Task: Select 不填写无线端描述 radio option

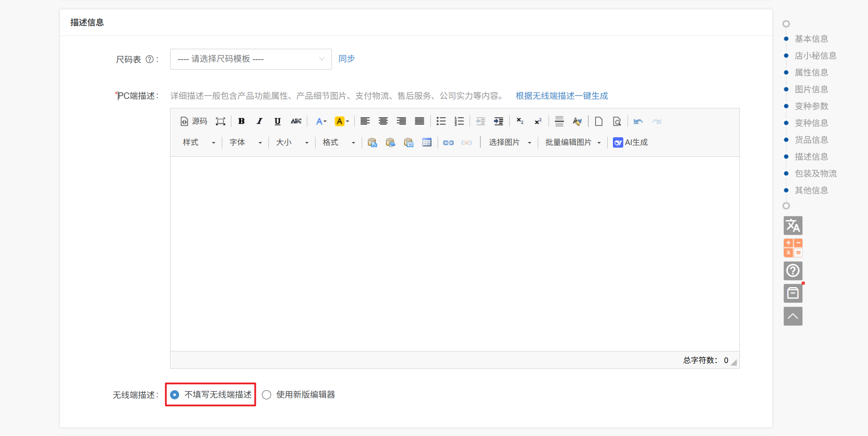Action: tap(175, 395)
